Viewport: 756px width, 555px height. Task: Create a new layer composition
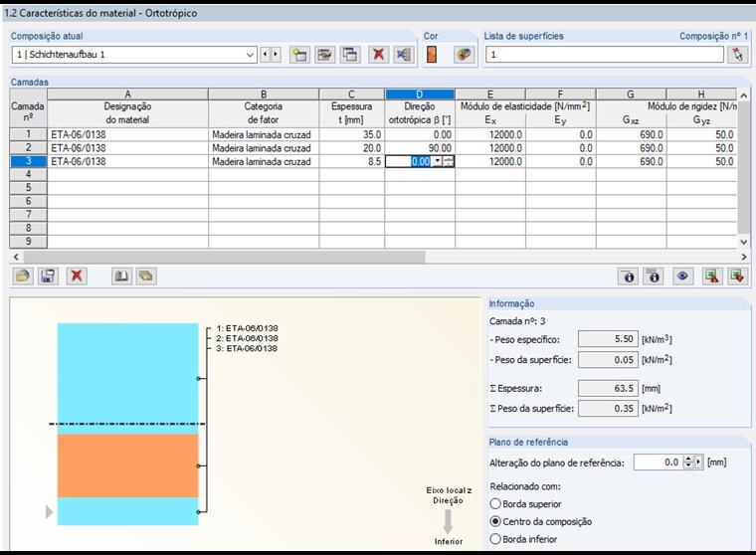(x=299, y=55)
